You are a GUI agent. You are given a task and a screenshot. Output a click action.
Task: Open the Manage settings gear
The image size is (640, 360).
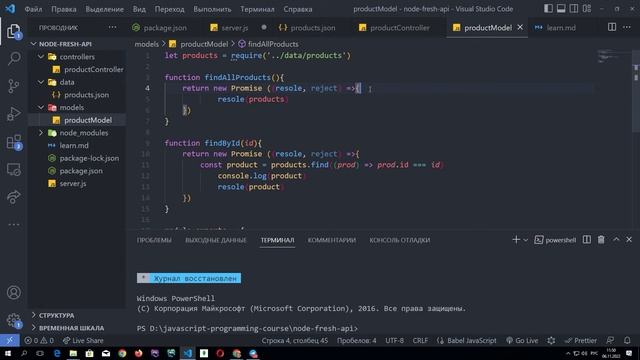(13, 320)
